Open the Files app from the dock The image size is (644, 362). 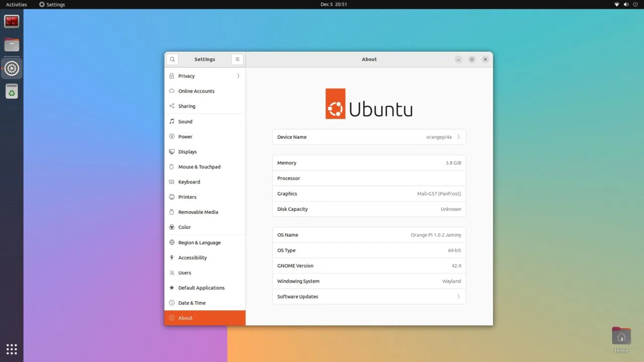coord(12,44)
